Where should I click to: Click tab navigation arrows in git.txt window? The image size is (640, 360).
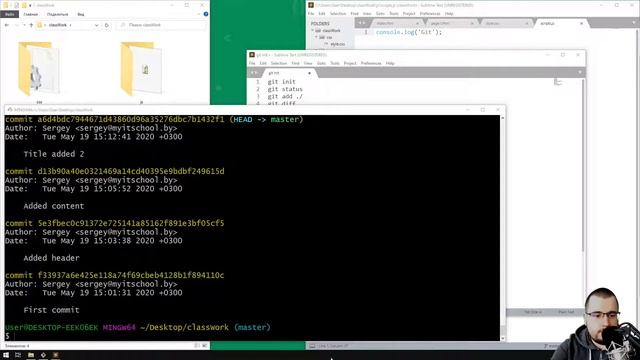(x=254, y=73)
